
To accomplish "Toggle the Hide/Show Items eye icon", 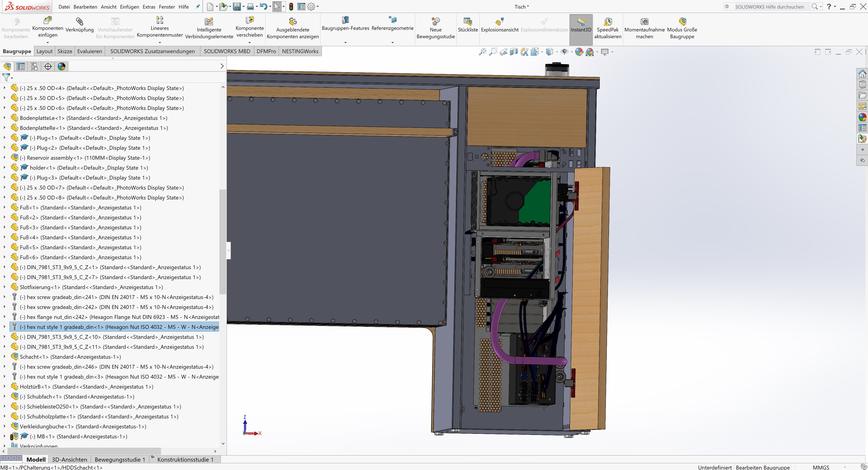I will 564,52.
